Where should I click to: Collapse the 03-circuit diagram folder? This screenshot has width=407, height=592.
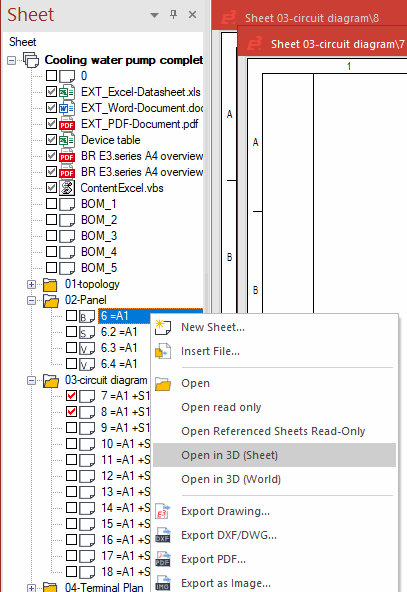[x=32, y=381]
